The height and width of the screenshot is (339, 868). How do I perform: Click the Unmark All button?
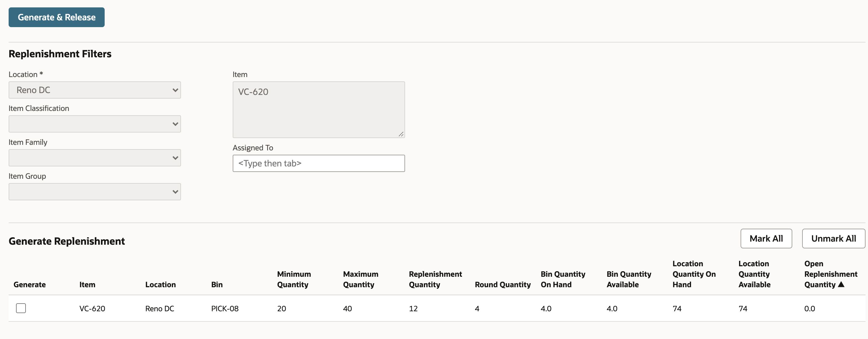[833, 239]
